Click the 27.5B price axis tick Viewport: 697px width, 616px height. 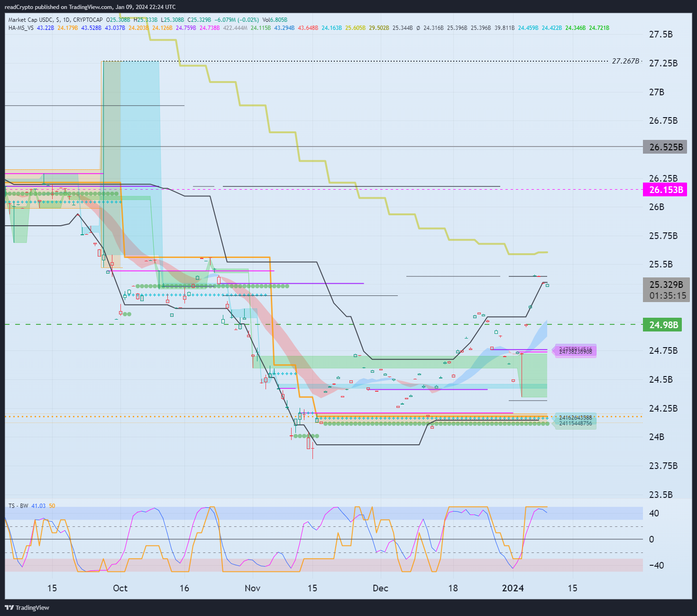click(x=660, y=34)
